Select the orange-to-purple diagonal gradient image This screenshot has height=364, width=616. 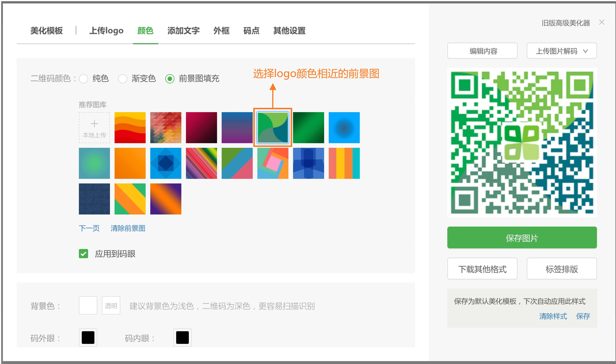(166, 199)
